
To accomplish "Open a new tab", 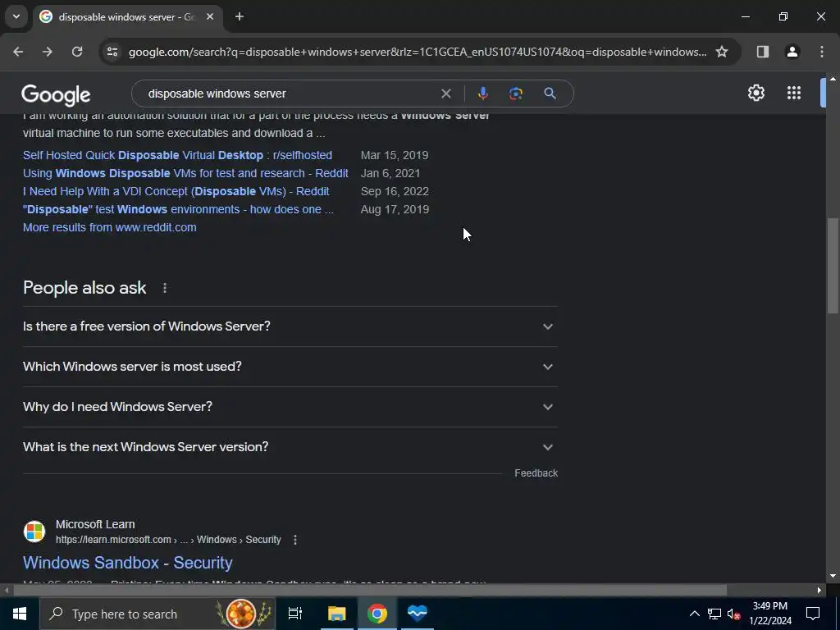I will [x=240, y=17].
